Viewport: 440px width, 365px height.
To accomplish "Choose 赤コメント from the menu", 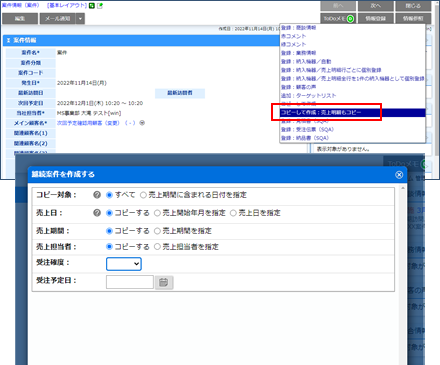I will (x=293, y=36).
